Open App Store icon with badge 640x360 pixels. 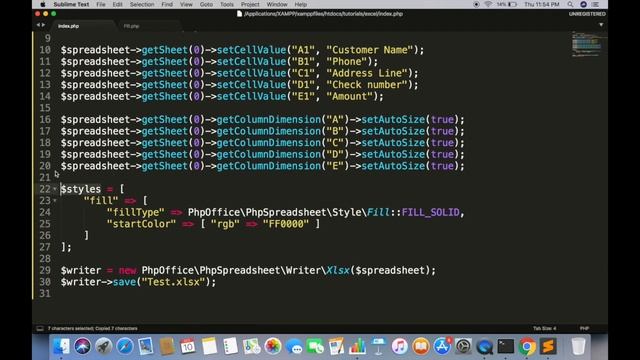(442, 347)
